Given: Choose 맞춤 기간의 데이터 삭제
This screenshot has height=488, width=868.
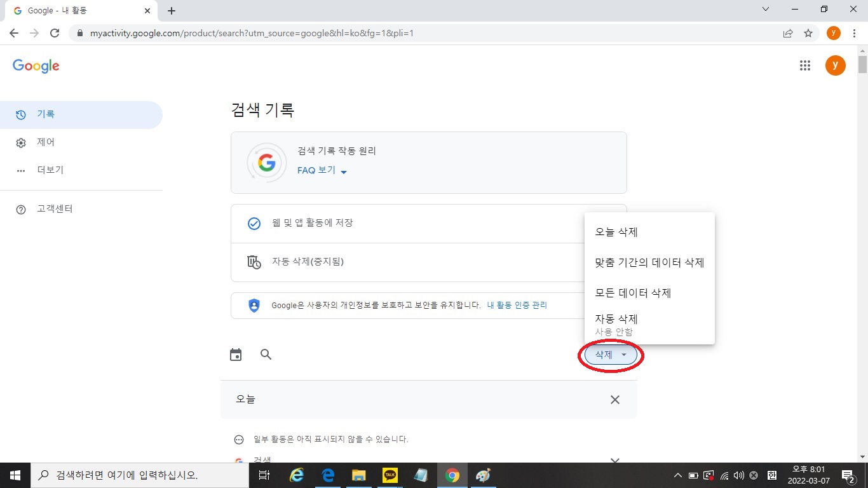Looking at the screenshot, I should click(649, 262).
